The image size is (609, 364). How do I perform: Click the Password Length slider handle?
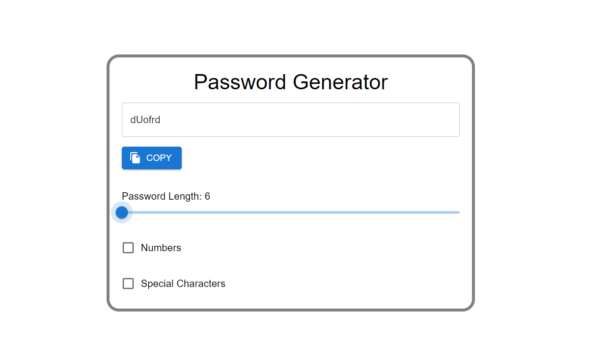122,212
